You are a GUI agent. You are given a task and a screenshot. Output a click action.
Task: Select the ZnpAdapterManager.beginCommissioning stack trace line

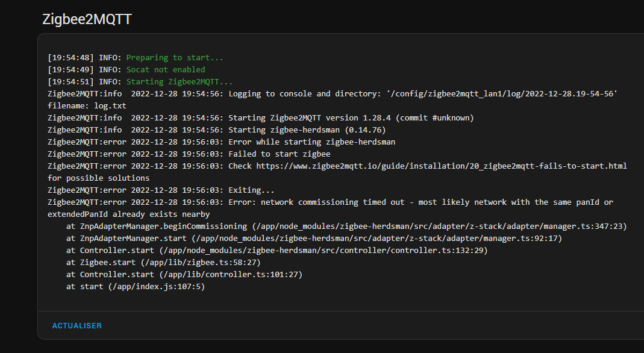point(346,226)
